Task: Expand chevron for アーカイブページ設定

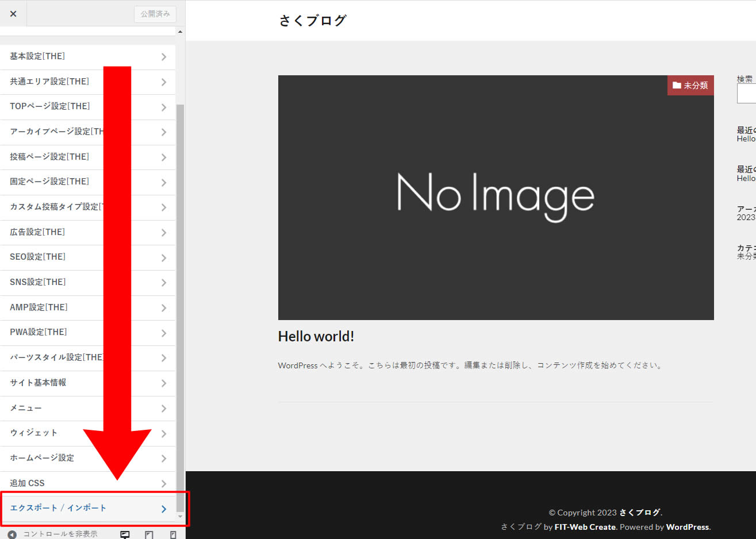Action: click(x=164, y=132)
